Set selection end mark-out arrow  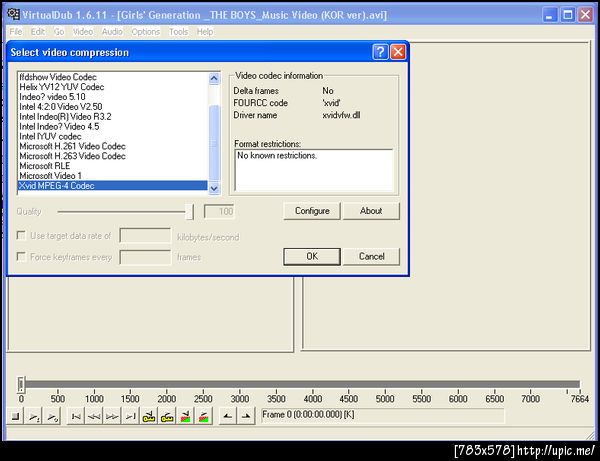pyautogui.click(x=246, y=416)
